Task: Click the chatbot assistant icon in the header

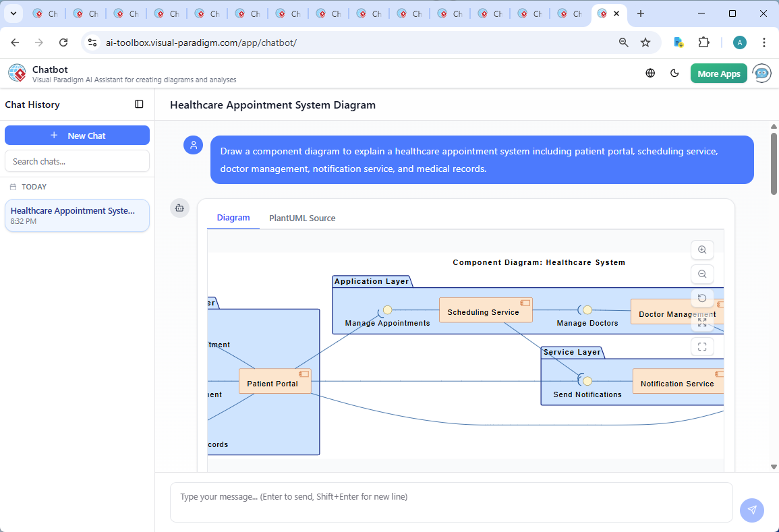Action: coord(761,73)
